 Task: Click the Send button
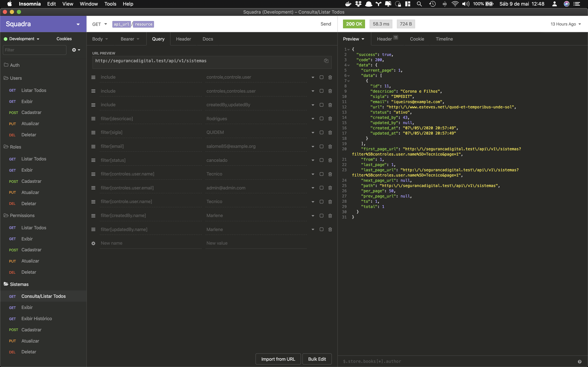coord(325,24)
